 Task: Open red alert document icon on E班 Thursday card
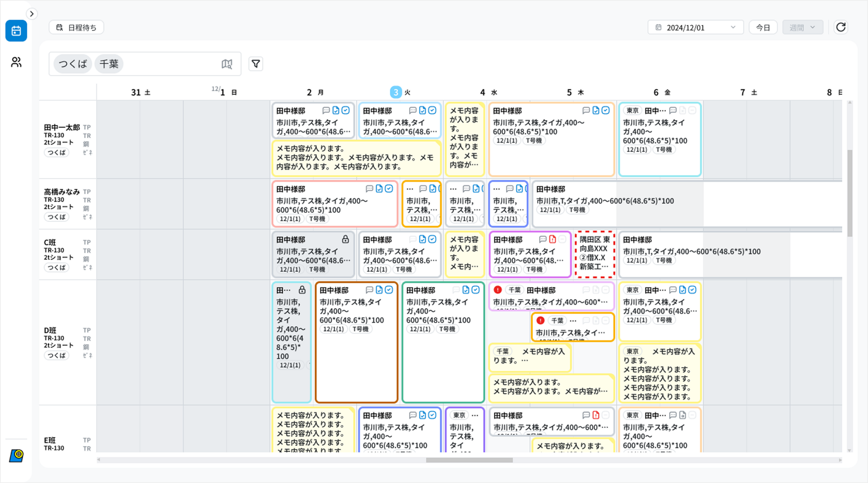596,415
